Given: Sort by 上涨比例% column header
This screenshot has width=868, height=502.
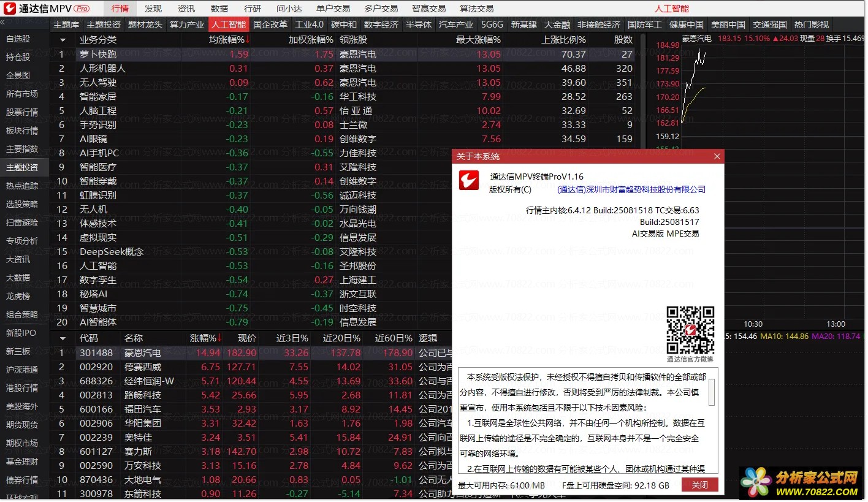Looking at the screenshot, I should 563,40.
